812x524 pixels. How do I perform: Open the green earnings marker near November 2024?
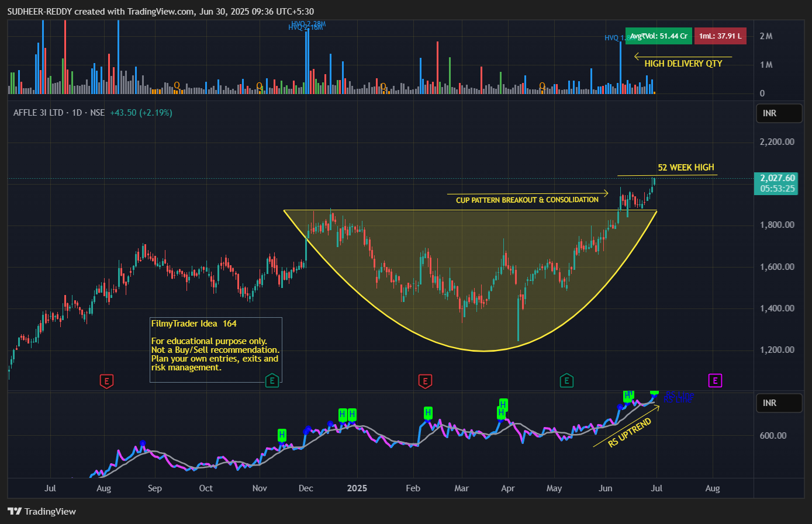272,381
